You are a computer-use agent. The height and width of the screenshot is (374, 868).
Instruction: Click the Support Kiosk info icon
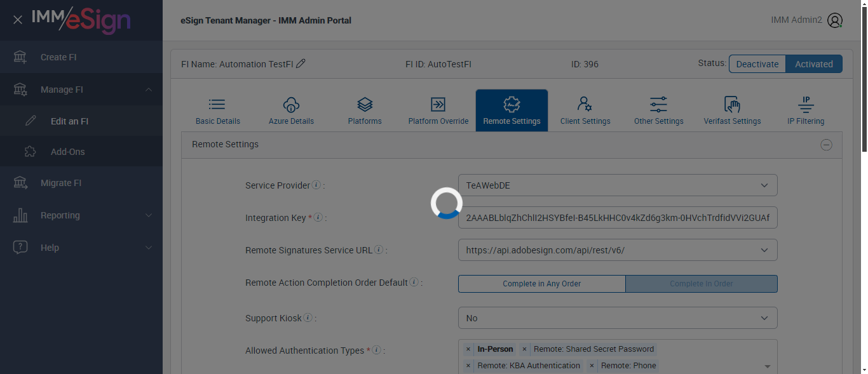[x=308, y=317]
